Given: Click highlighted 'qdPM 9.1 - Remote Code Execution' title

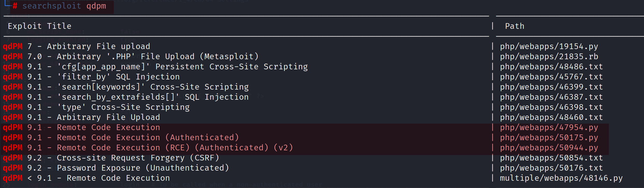Looking at the screenshot, I should click(81, 127).
